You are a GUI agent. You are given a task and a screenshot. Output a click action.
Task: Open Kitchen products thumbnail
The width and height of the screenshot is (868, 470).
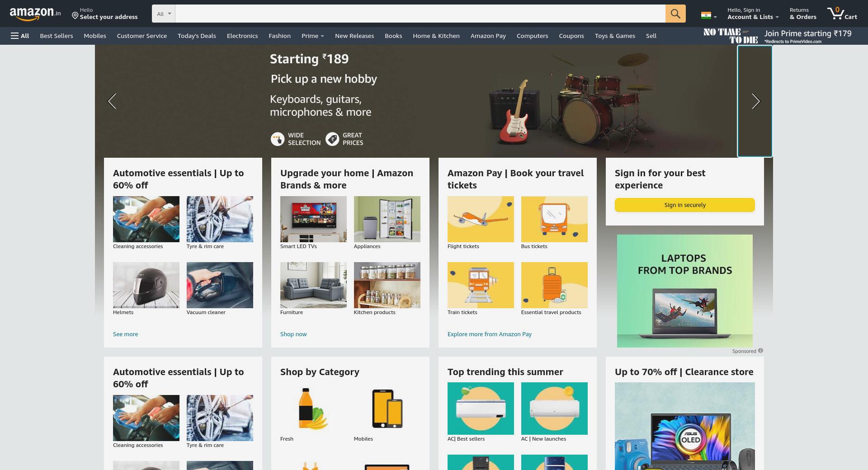pyautogui.click(x=387, y=285)
